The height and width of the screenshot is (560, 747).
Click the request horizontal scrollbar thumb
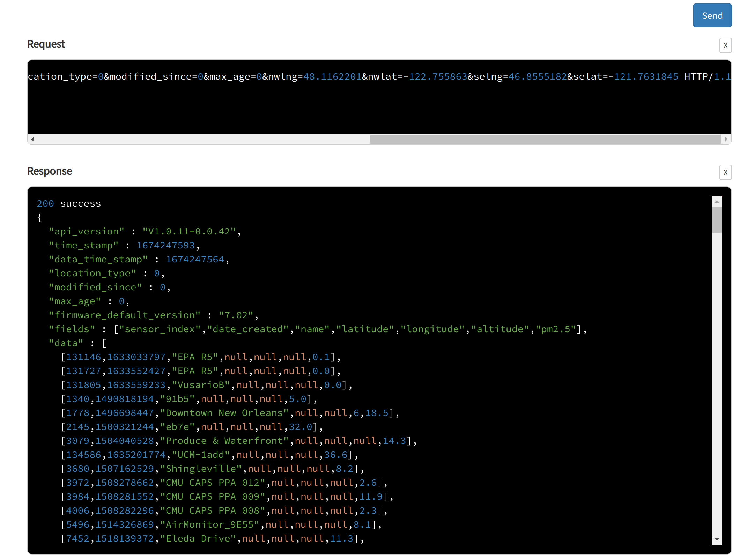point(545,139)
